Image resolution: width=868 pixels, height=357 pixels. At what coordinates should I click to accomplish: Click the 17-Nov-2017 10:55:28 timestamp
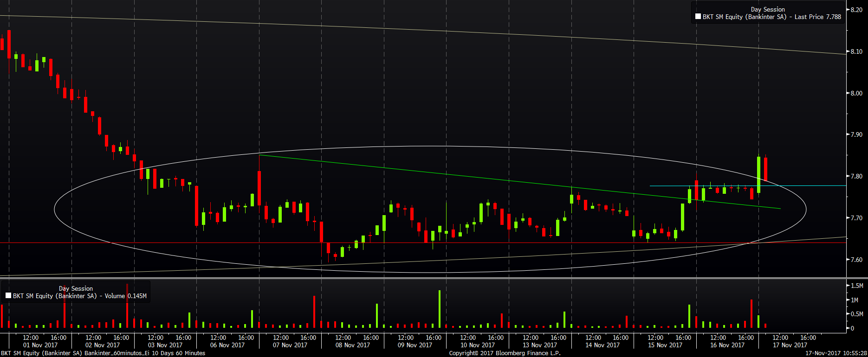836,353
